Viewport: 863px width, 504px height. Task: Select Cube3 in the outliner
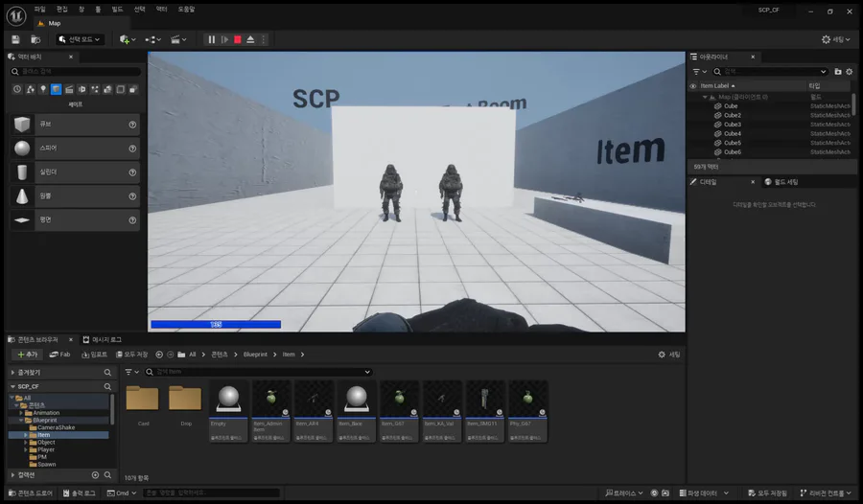732,125
